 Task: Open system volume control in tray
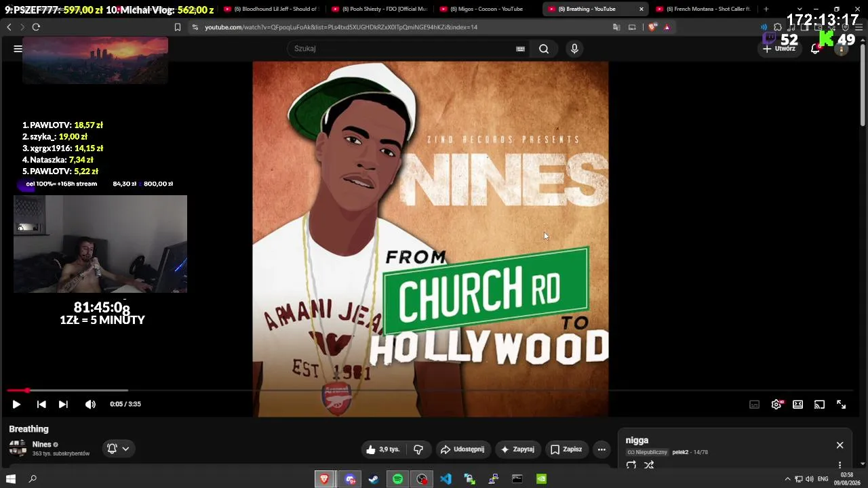(x=809, y=479)
